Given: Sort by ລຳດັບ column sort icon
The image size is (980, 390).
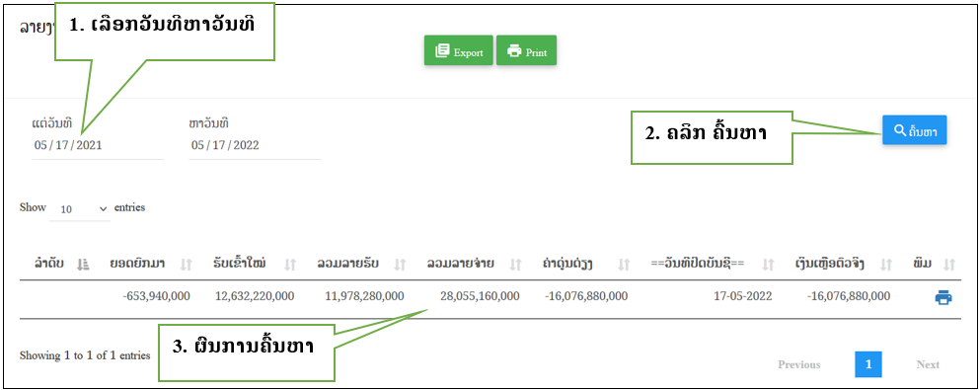Looking at the screenshot, I should pyautogui.click(x=83, y=265).
